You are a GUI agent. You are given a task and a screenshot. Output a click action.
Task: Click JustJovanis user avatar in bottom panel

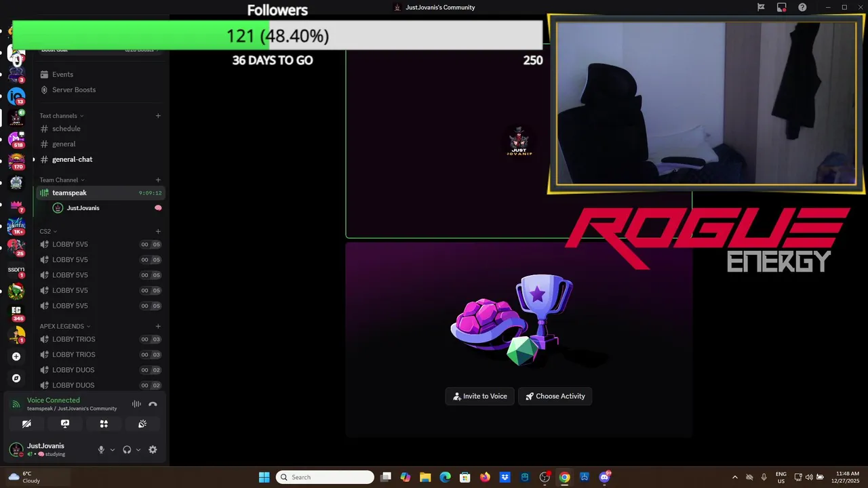pyautogui.click(x=16, y=449)
